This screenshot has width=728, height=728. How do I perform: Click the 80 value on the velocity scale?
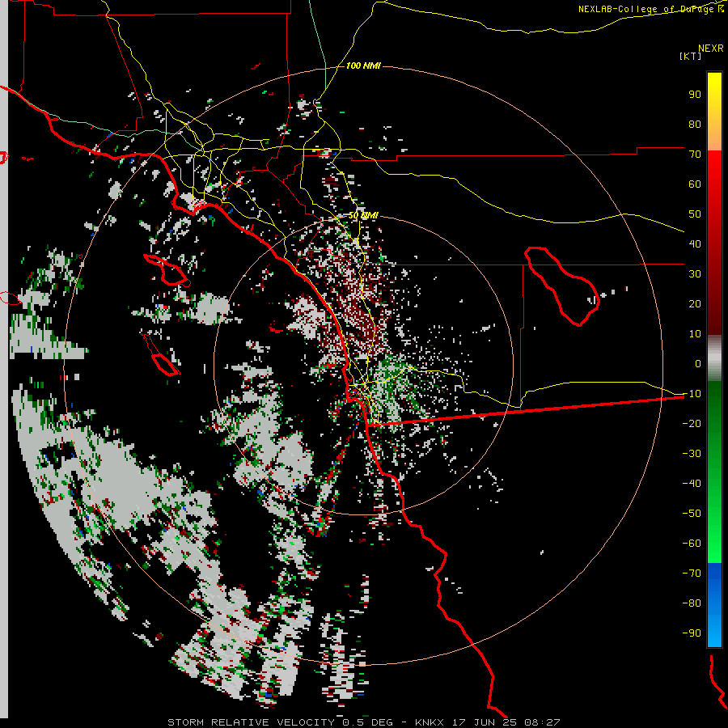[695, 124]
